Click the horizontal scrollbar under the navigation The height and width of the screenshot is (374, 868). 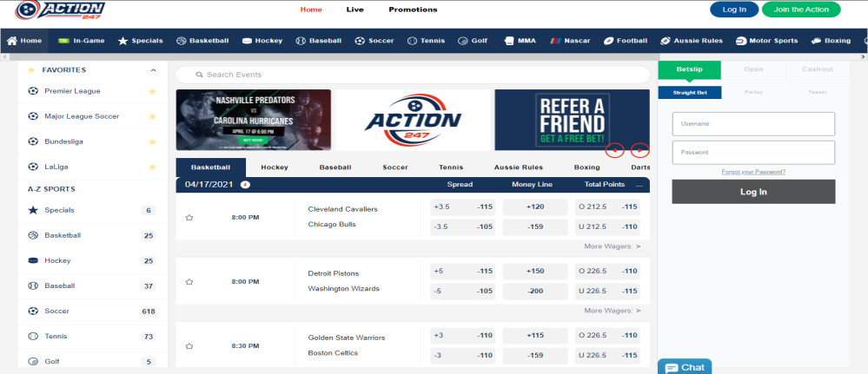pyautogui.click(x=434, y=56)
